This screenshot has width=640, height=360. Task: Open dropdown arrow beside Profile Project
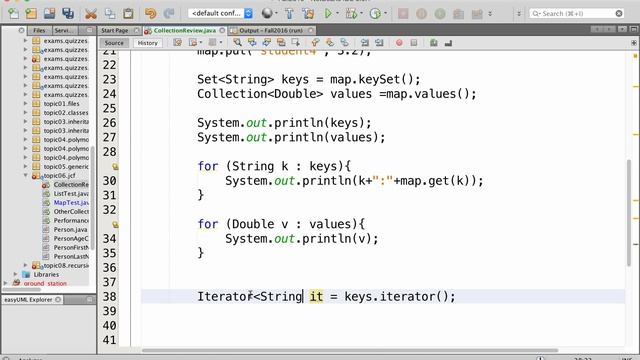(385, 13)
